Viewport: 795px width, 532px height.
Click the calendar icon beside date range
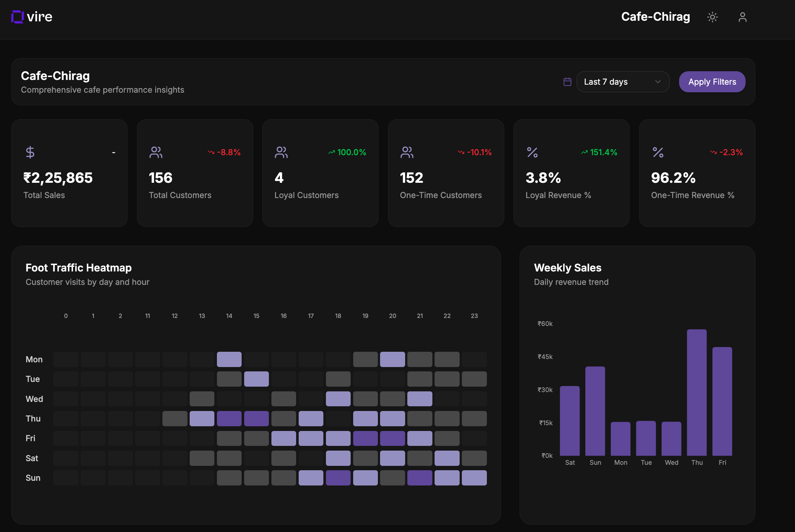567,82
